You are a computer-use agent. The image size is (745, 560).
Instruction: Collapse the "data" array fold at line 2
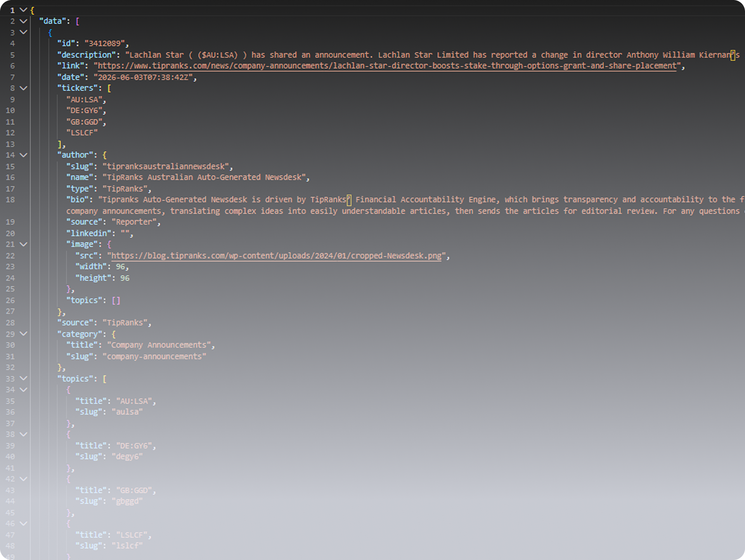pos(23,21)
